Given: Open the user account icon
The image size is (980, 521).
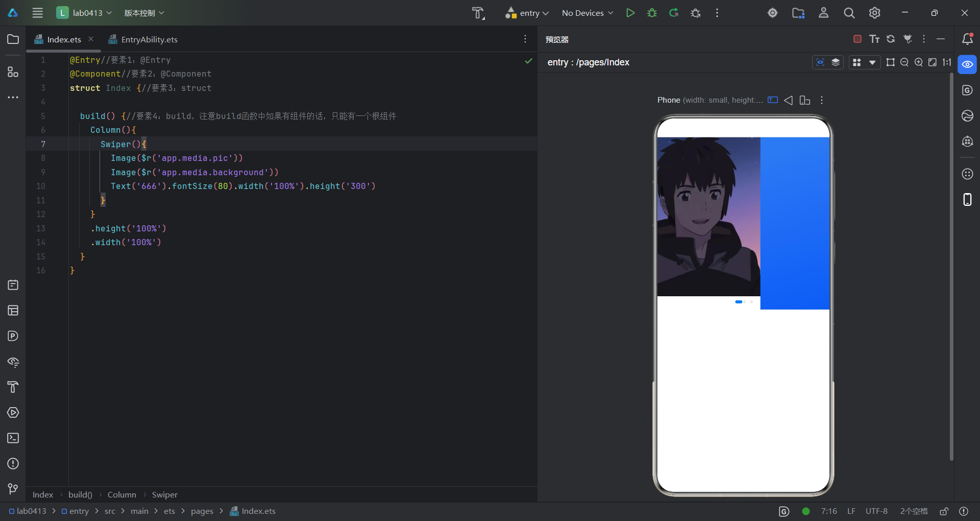Looking at the screenshot, I should click(824, 13).
